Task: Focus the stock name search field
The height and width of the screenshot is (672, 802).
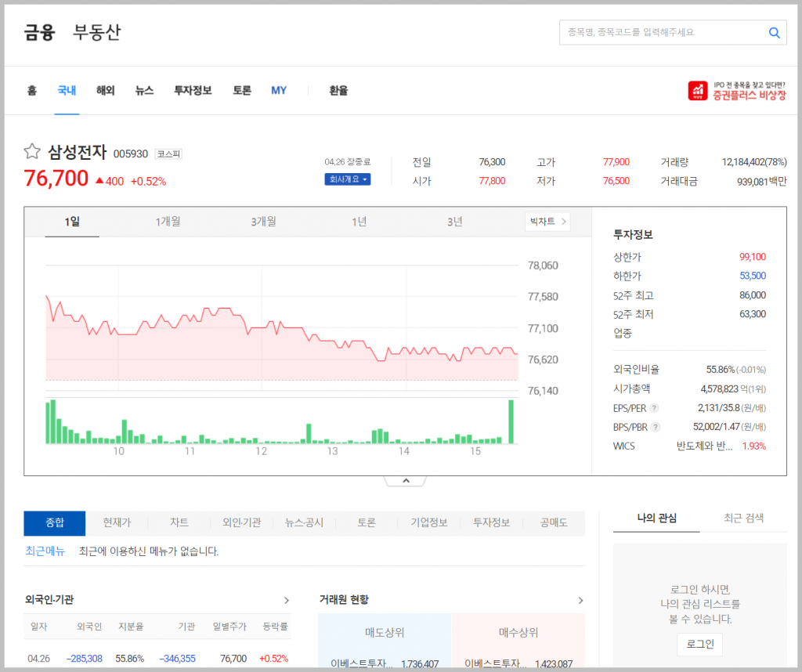Action: pyautogui.click(x=663, y=33)
